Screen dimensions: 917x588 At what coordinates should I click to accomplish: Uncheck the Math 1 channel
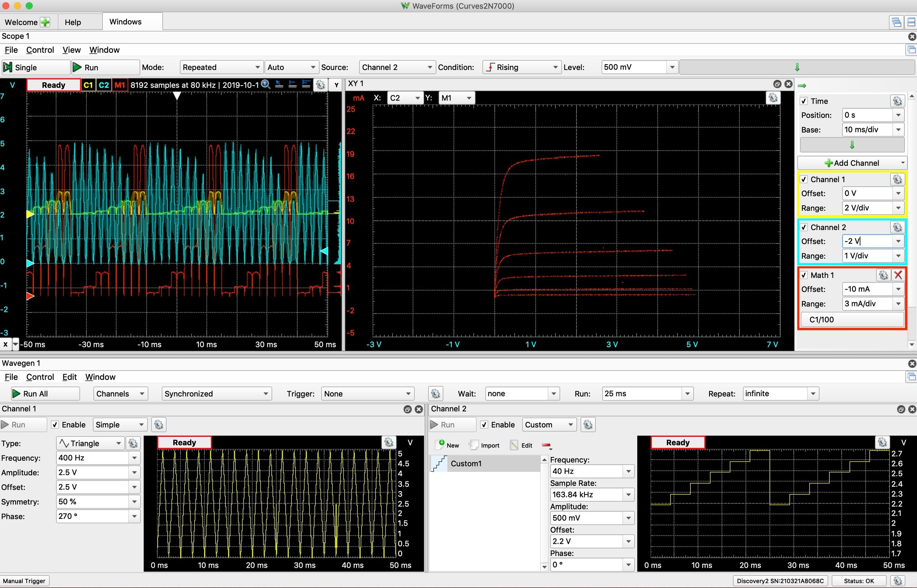(804, 275)
